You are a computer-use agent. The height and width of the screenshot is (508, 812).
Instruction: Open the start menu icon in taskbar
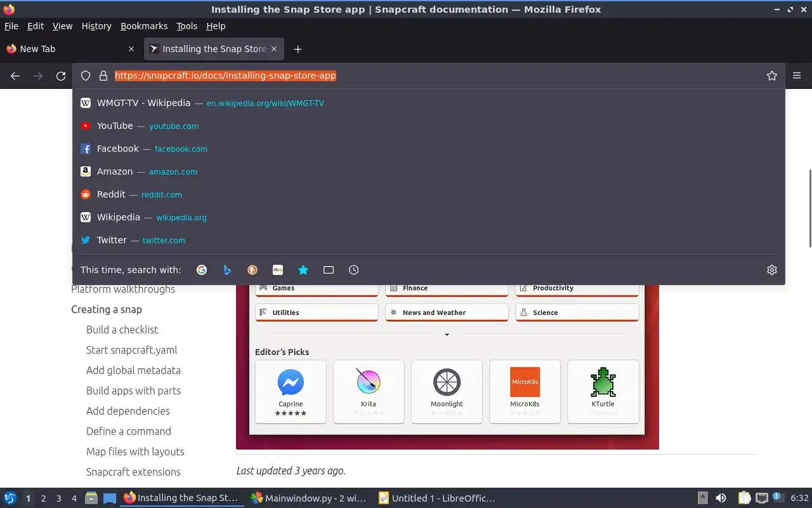pyautogui.click(x=10, y=498)
